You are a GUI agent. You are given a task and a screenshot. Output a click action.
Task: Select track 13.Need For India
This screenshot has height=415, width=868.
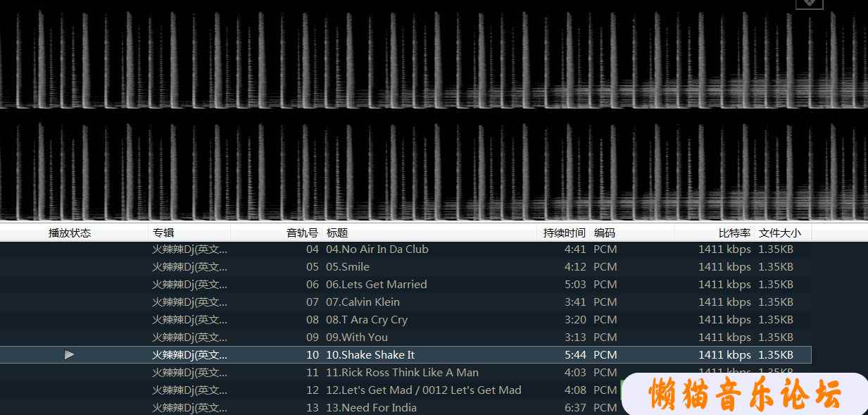tap(371, 407)
